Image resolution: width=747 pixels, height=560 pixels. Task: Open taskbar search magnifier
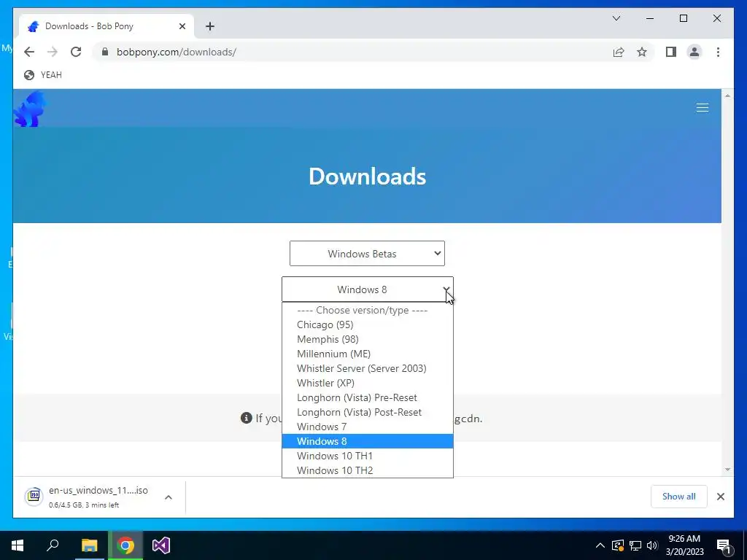(53, 545)
